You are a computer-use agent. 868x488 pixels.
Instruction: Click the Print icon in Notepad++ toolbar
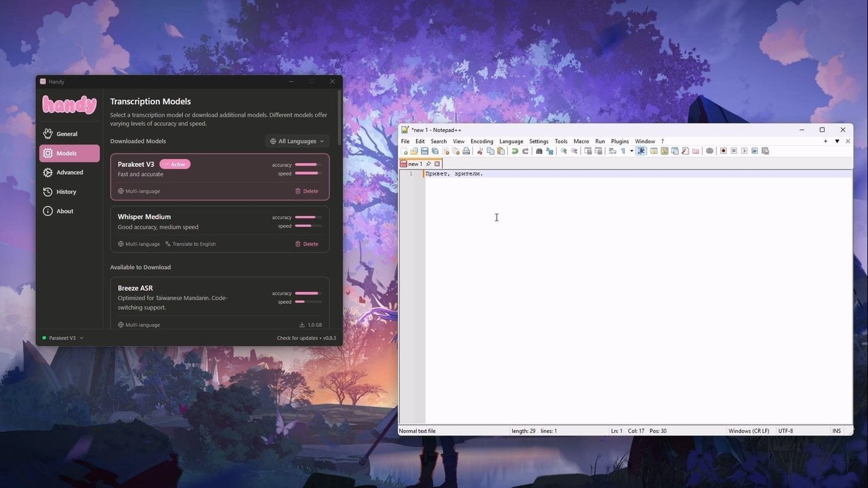point(466,151)
